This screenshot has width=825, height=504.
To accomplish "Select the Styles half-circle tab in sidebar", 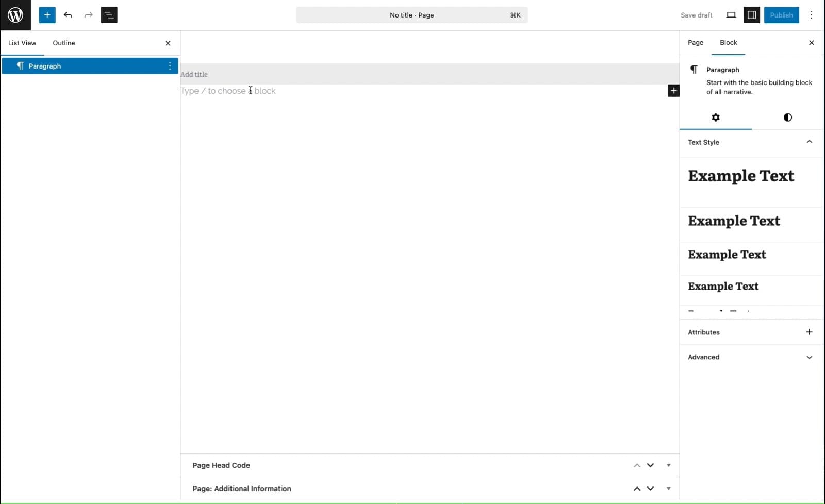I will [x=787, y=117].
